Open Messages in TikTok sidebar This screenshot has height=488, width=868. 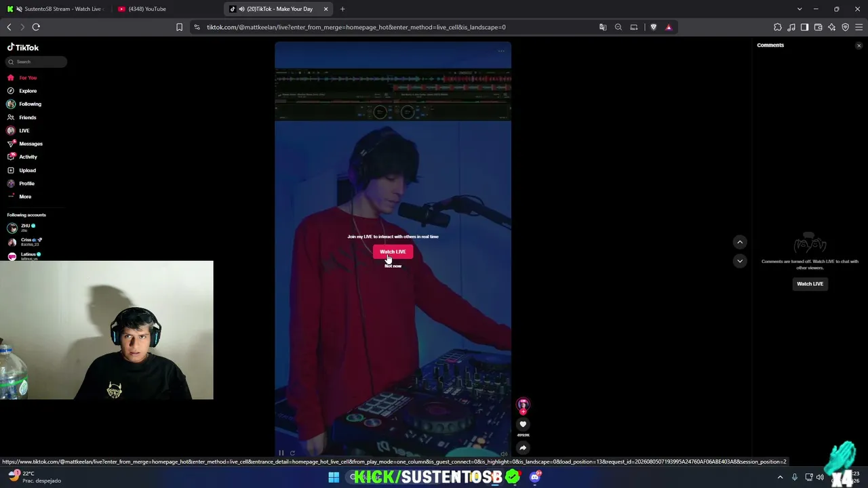click(24, 144)
